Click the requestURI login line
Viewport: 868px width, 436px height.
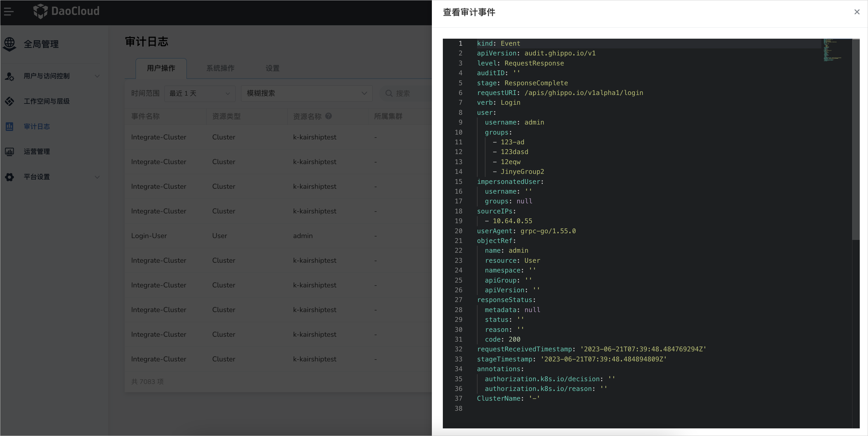560,93
